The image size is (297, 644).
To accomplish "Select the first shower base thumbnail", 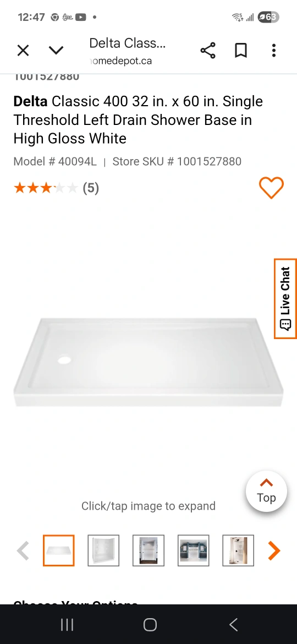I will tap(59, 550).
